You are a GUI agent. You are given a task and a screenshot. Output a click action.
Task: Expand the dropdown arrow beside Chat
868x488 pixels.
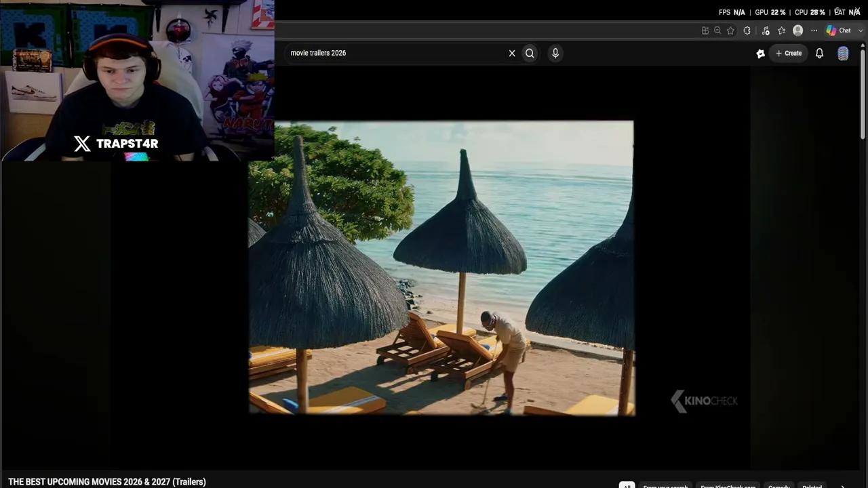[861, 30]
